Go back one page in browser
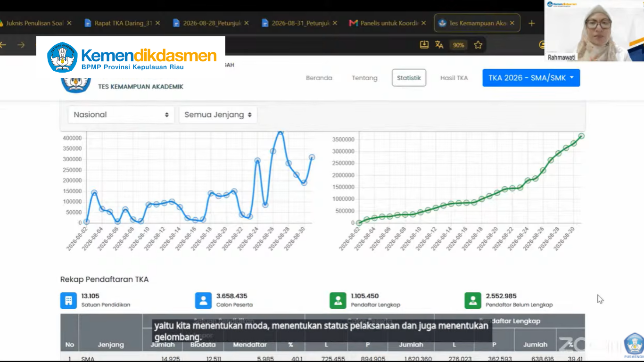644x362 pixels. [x=3, y=45]
